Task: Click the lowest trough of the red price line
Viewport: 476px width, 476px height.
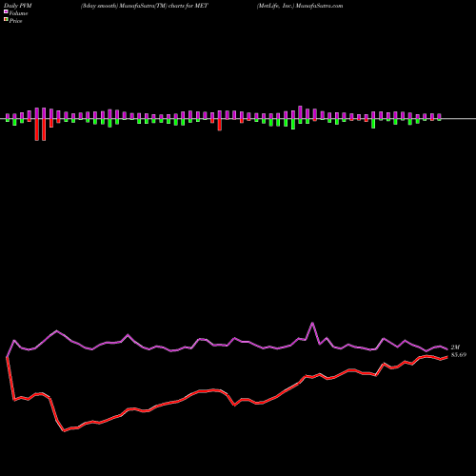Action: pos(64,430)
